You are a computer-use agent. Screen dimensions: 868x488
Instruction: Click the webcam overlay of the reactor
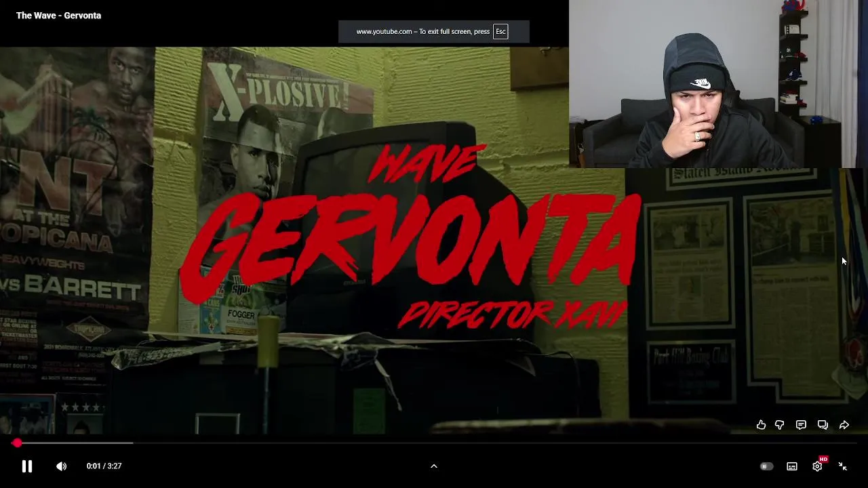pyautogui.click(x=718, y=84)
